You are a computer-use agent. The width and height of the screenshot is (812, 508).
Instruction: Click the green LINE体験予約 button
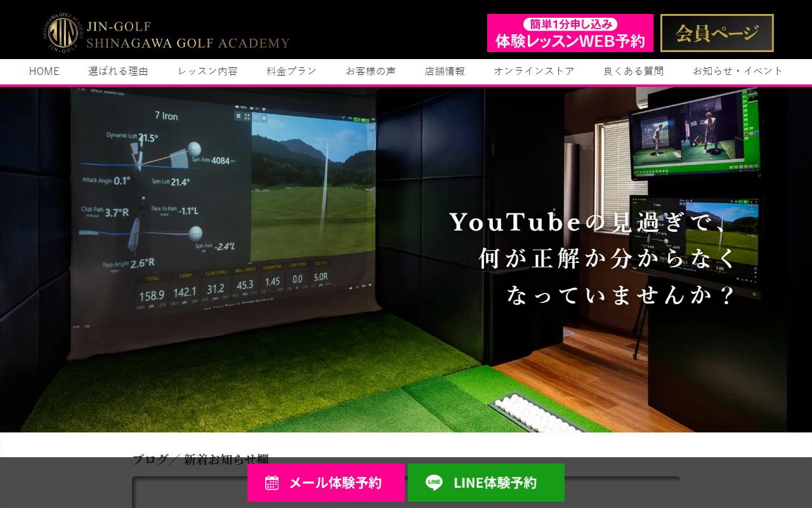click(x=486, y=483)
